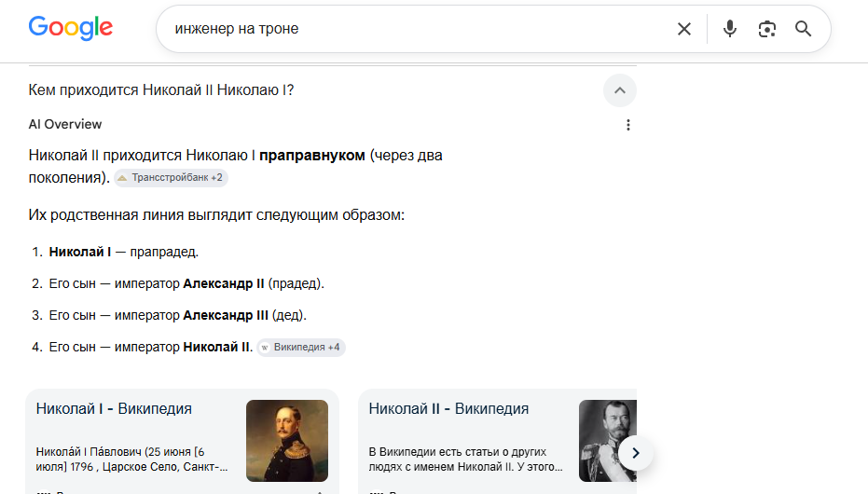Clear the search query with X icon

pos(684,29)
